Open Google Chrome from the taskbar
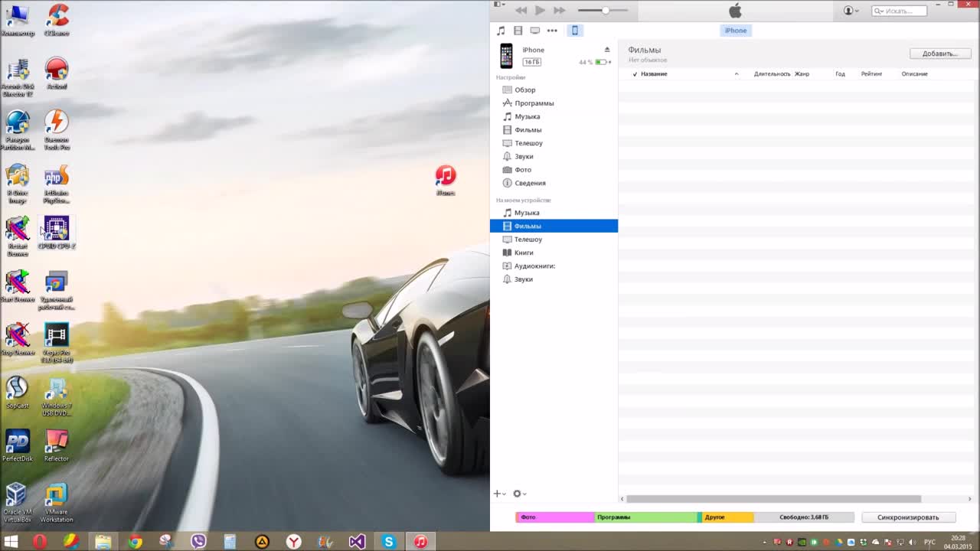This screenshot has width=980, height=551. click(135, 542)
